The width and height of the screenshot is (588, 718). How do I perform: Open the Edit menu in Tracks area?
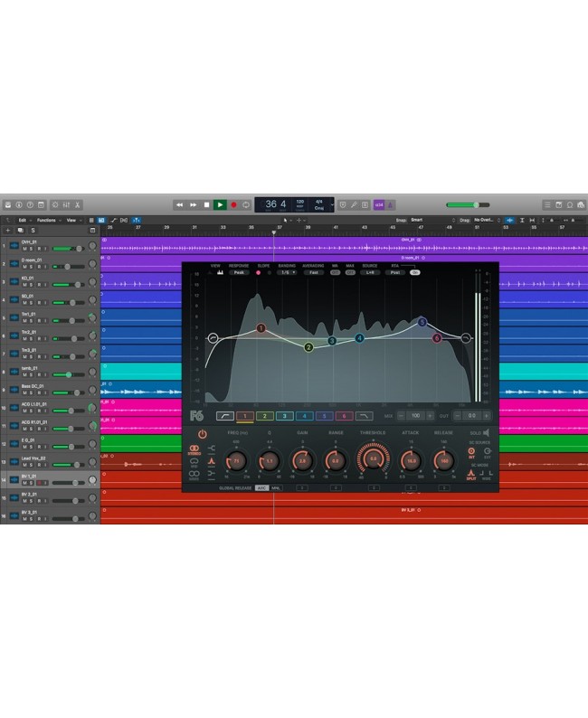click(23, 221)
